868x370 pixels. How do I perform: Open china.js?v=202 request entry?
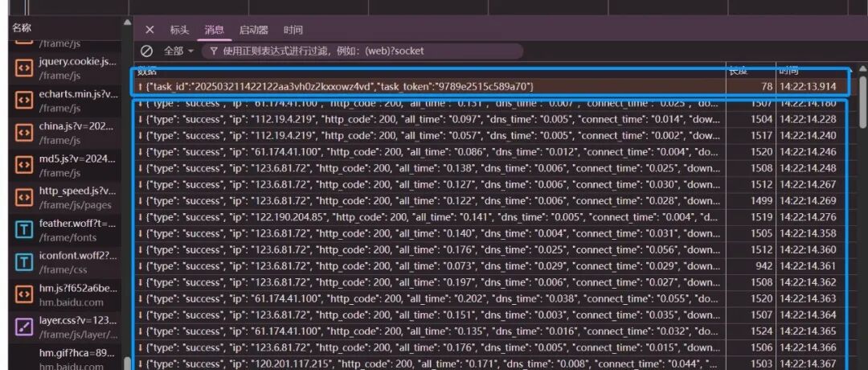(x=65, y=133)
